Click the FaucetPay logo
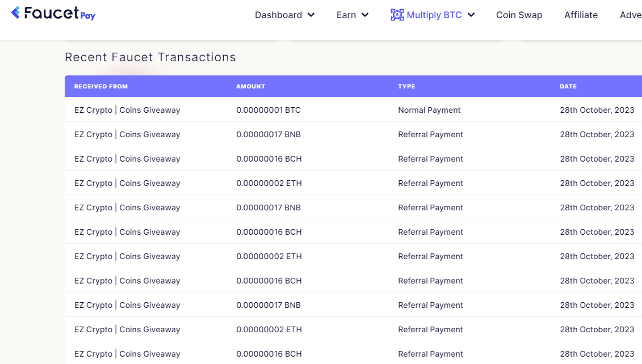The height and width of the screenshot is (364, 642). click(53, 14)
